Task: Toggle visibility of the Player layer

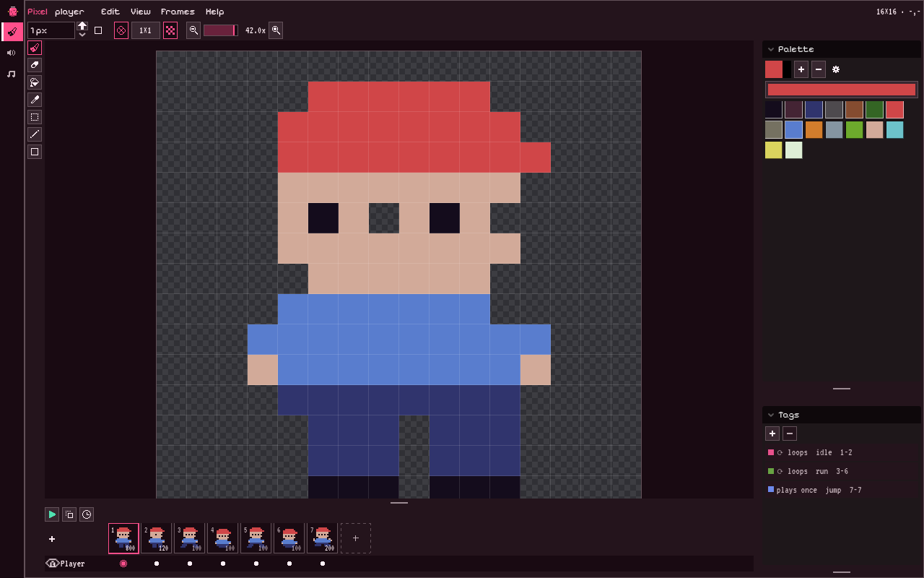Action: [x=52, y=564]
